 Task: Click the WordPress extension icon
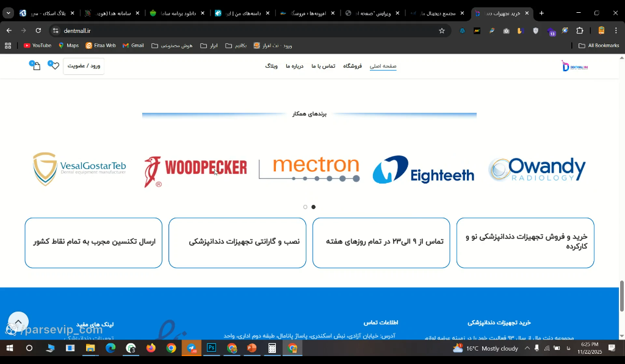pyautogui.click(x=463, y=30)
